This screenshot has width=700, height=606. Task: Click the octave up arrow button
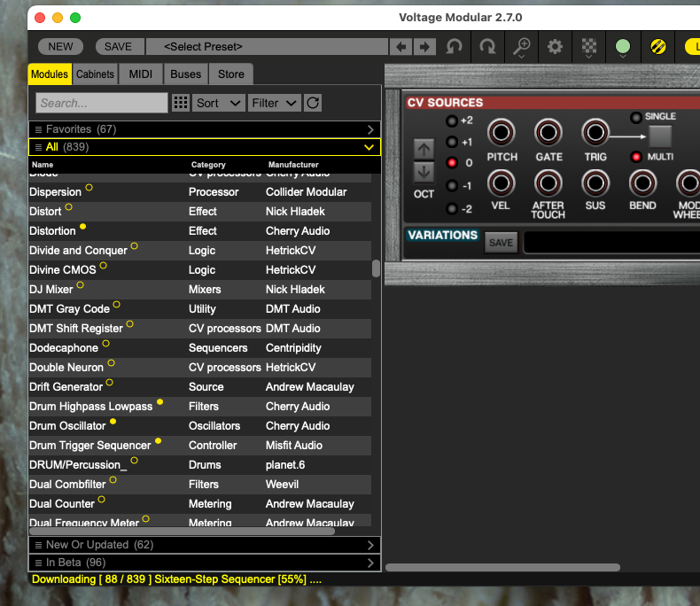(424, 150)
